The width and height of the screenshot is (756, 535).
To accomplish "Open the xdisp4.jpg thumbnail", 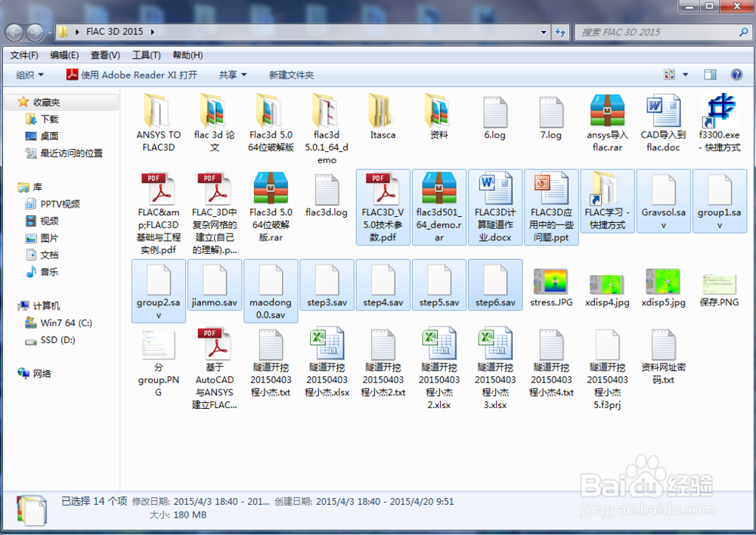I will 607,284.
